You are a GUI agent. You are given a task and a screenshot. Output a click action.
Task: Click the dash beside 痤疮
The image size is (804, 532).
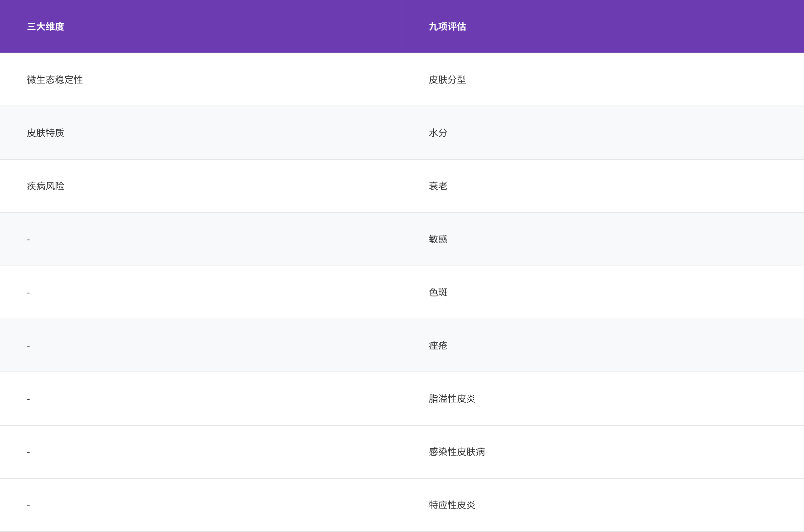[x=28, y=346]
